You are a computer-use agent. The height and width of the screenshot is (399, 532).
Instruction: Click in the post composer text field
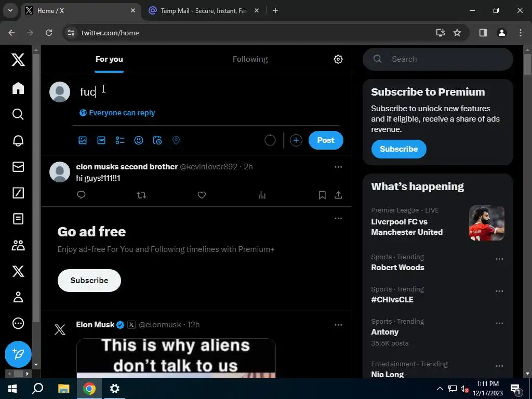pyautogui.click(x=209, y=91)
